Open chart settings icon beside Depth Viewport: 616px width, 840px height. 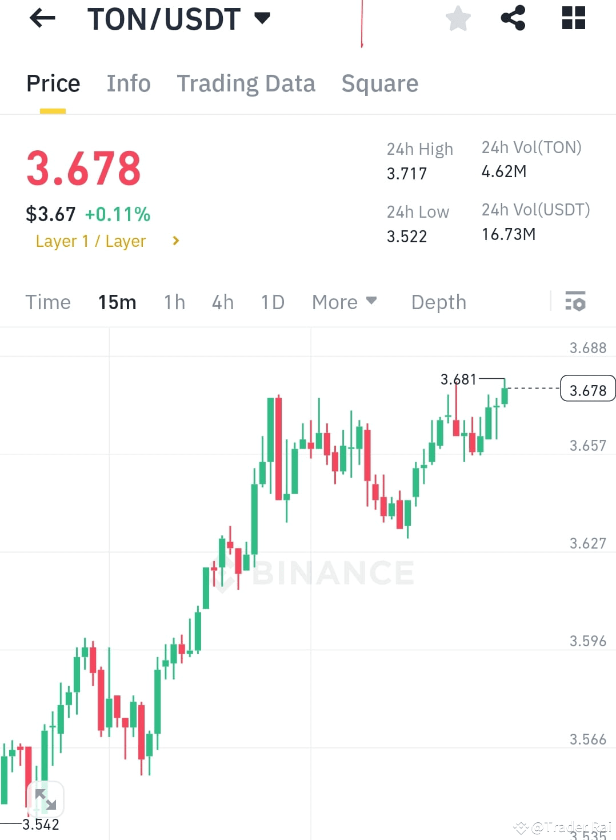point(575,302)
